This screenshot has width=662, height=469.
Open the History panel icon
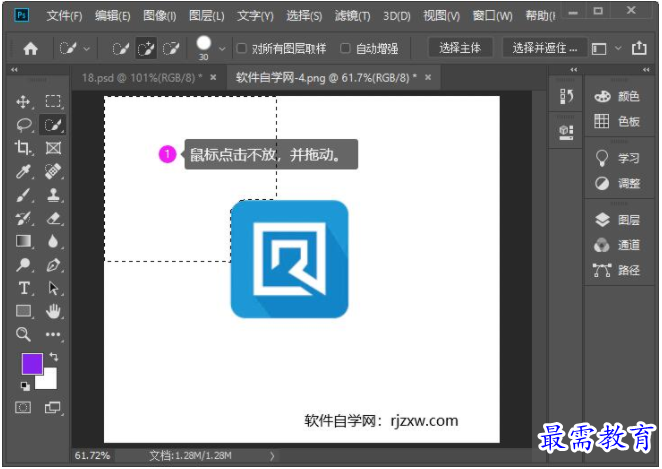[566, 96]
